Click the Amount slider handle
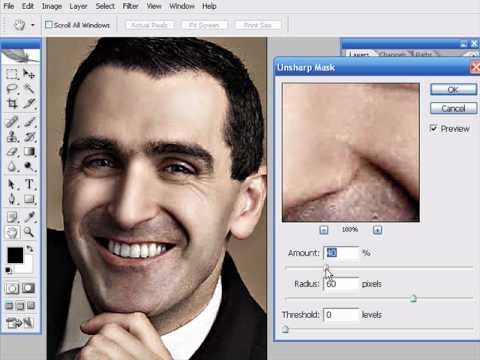 (x=327, y=268)
